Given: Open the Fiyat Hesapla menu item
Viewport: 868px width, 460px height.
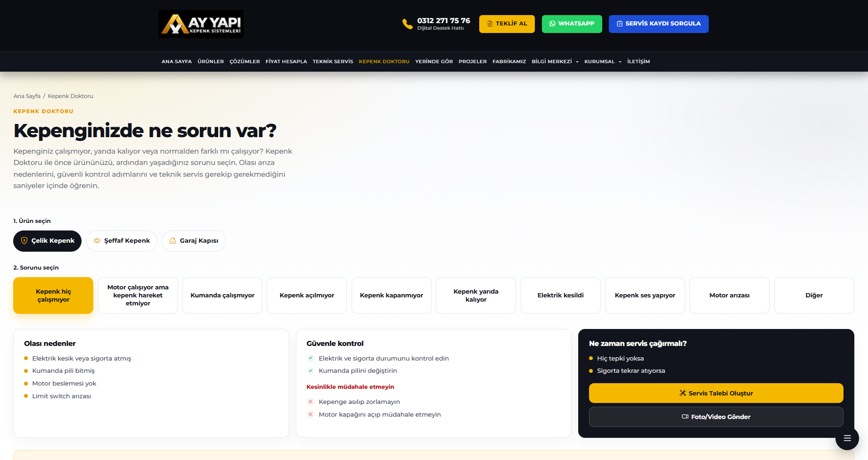Looking at the screenshot, I should point(286,62).
